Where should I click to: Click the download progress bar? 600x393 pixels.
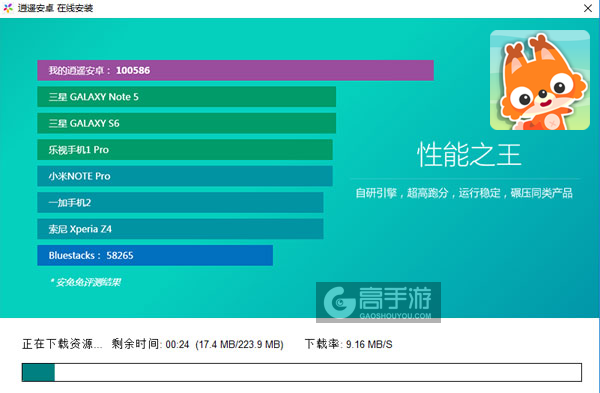coord(302,372)
